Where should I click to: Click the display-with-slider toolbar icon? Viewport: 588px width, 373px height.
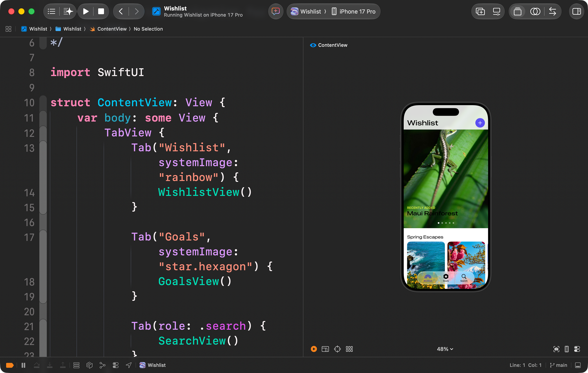pyautogui.click(x=496, y=11)
